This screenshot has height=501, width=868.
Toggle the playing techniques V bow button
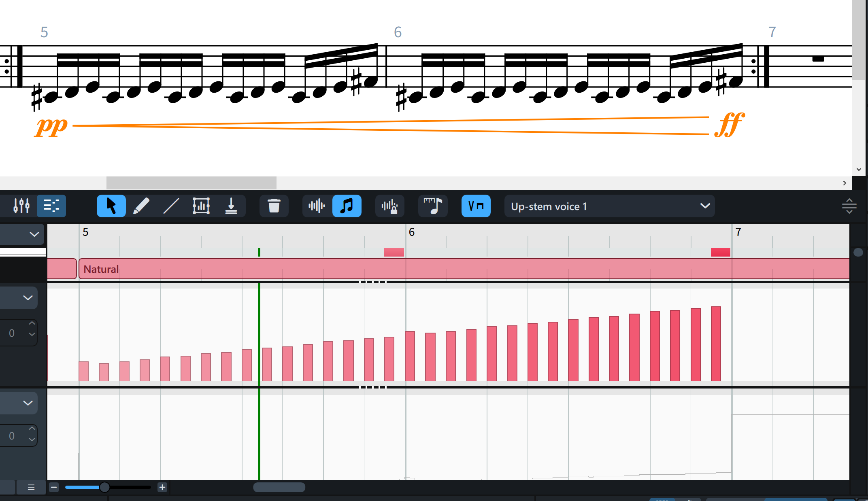[476, 206]
